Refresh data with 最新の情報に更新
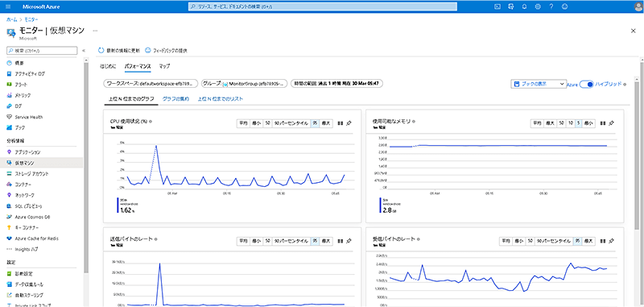 point(119,51)
